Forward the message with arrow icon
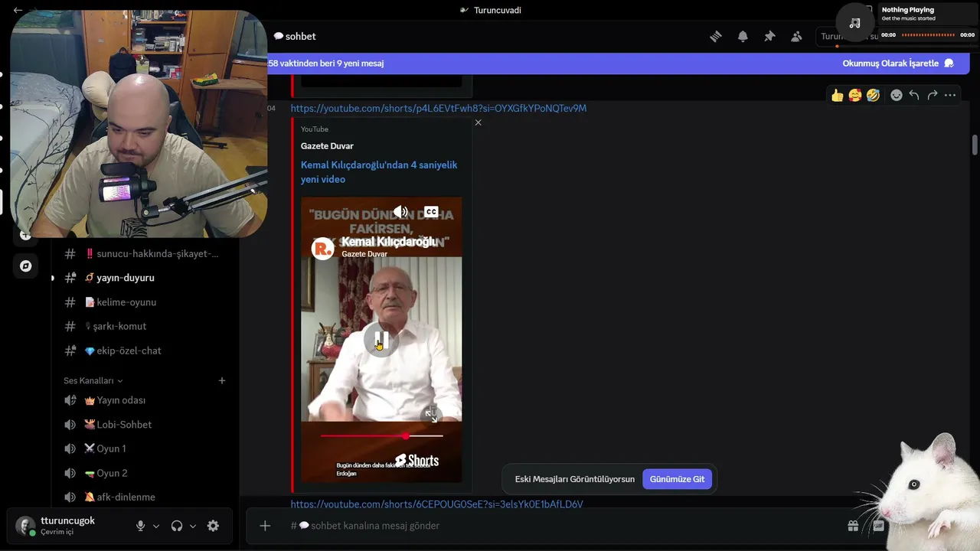This screenshot has width=980, height=551. [933, 95]
